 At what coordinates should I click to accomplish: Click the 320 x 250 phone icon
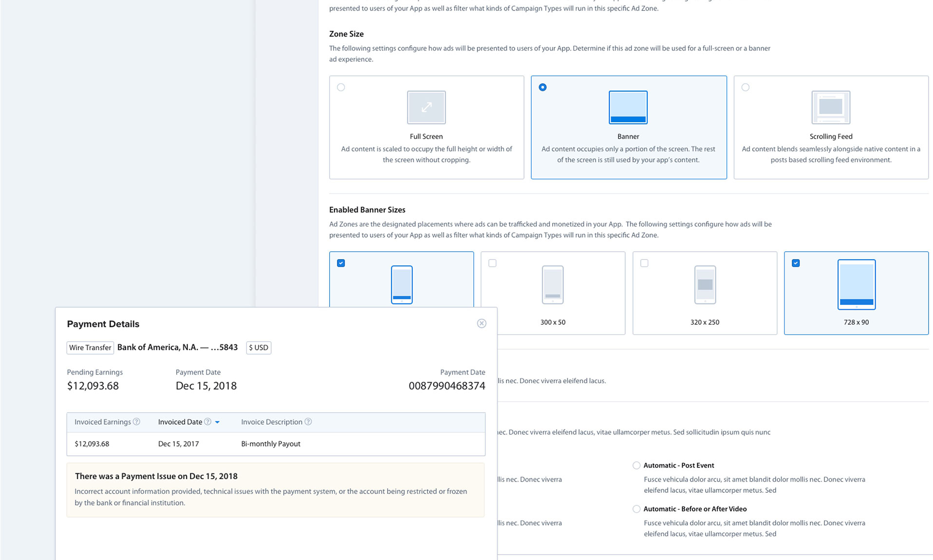[x=705, y=284]
